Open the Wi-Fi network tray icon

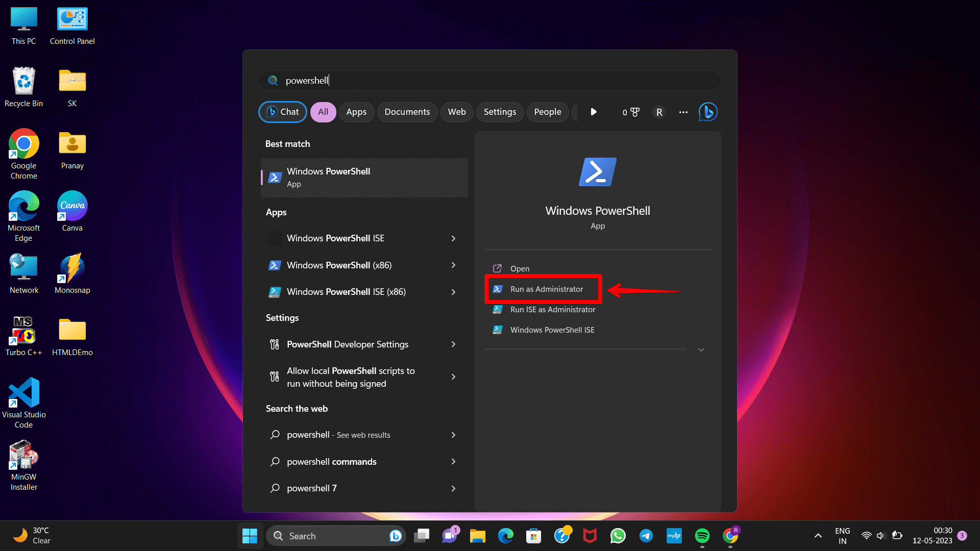[866, 536]
